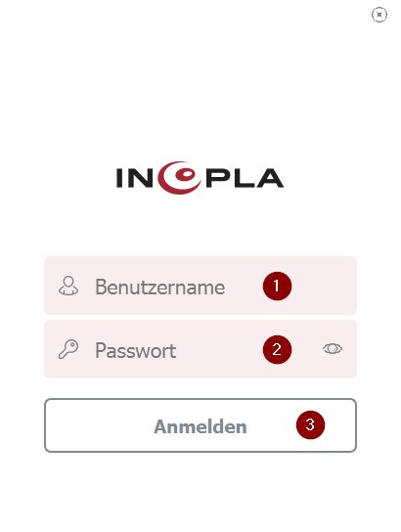
Task: Click the "PLA" letters of the logo
Action: [245, 178]
